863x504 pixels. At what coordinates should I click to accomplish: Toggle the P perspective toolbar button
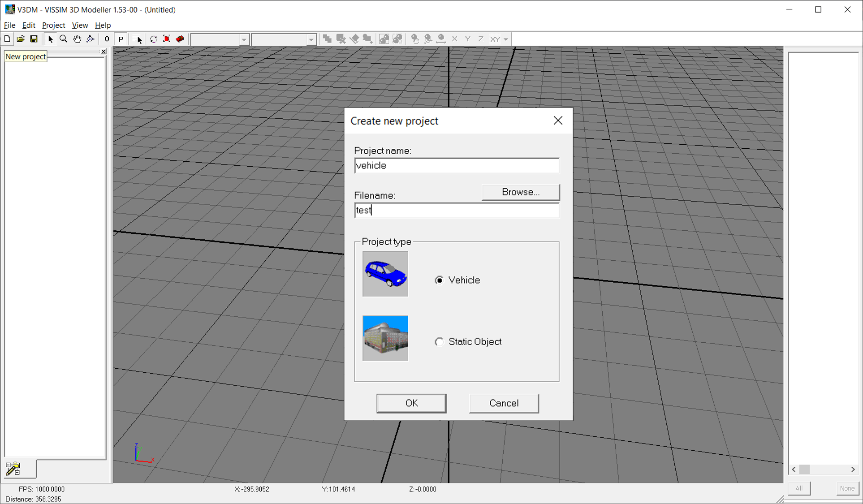coord(121,39)
